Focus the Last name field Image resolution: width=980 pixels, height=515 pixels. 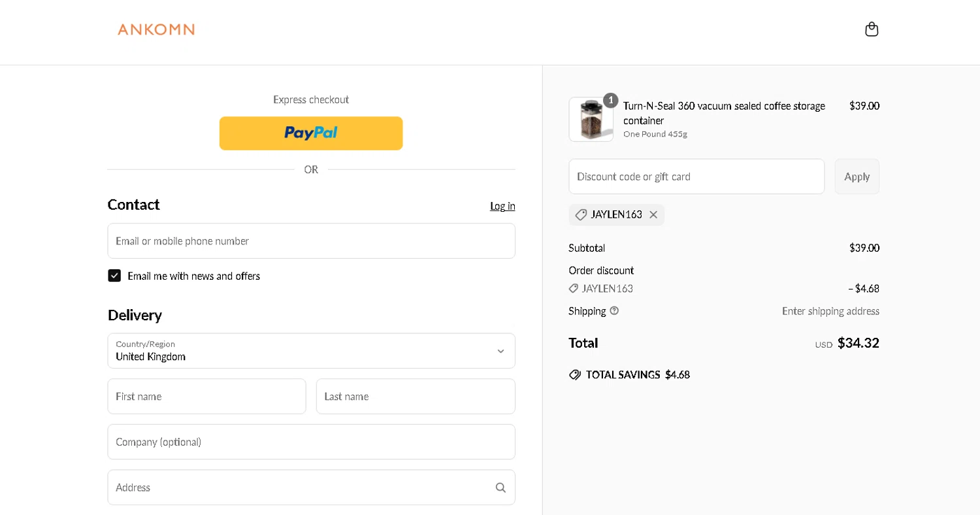coord(416,397)
